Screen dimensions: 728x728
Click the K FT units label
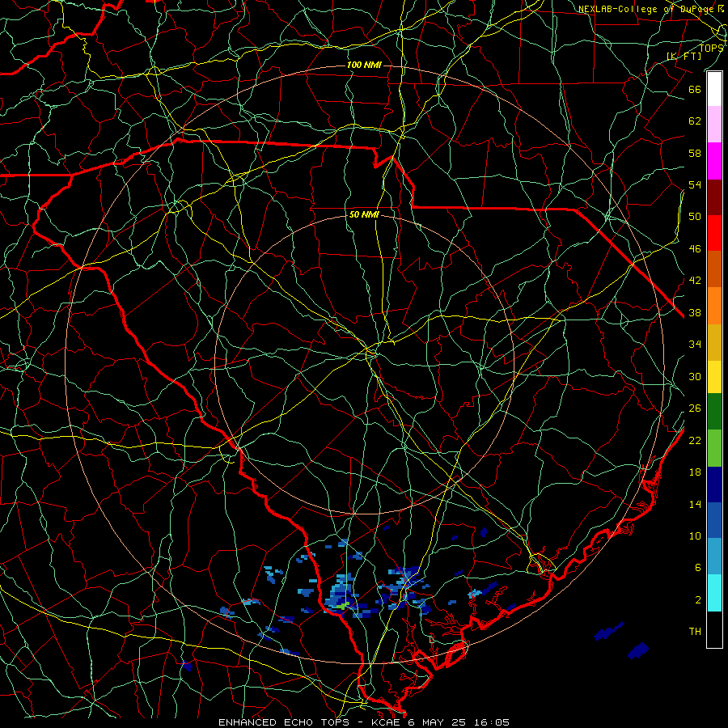684,57
